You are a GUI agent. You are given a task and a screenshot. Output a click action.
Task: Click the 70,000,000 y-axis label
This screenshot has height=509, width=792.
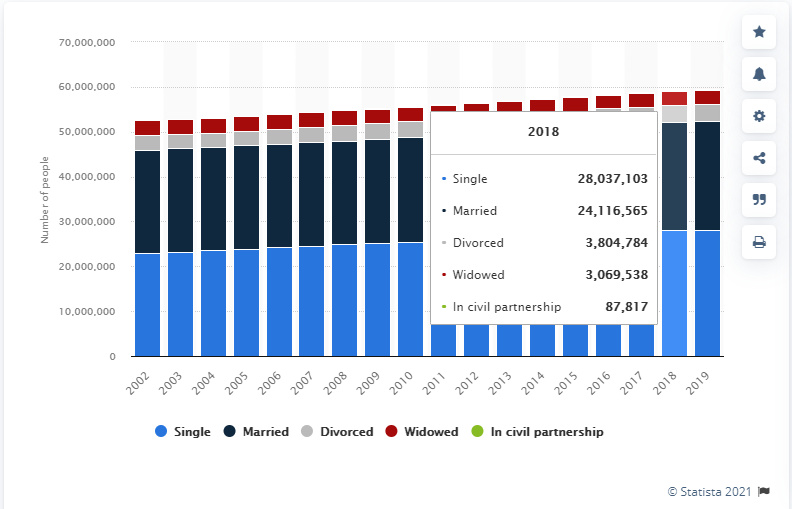pos(87,42)
